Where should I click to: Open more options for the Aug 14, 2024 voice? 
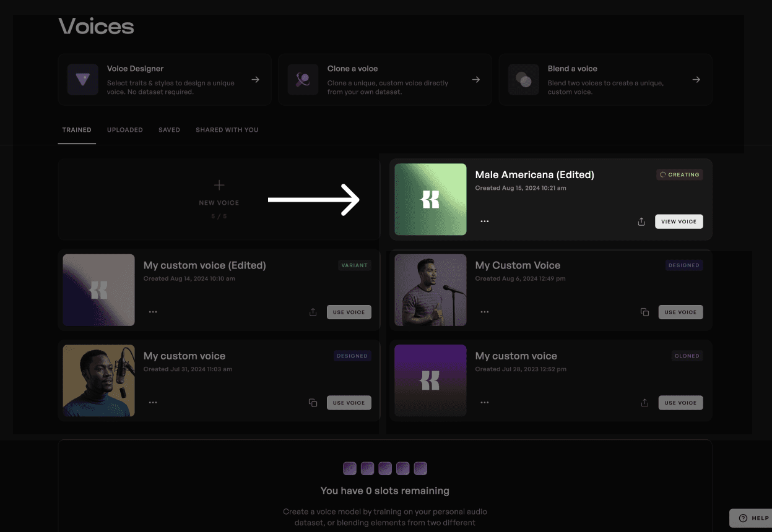153,312
